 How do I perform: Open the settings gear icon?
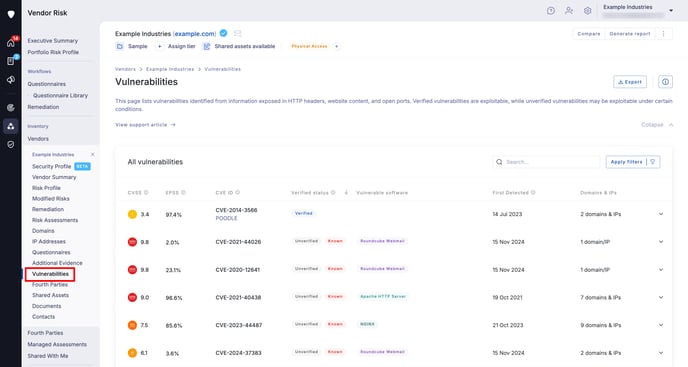588,11
